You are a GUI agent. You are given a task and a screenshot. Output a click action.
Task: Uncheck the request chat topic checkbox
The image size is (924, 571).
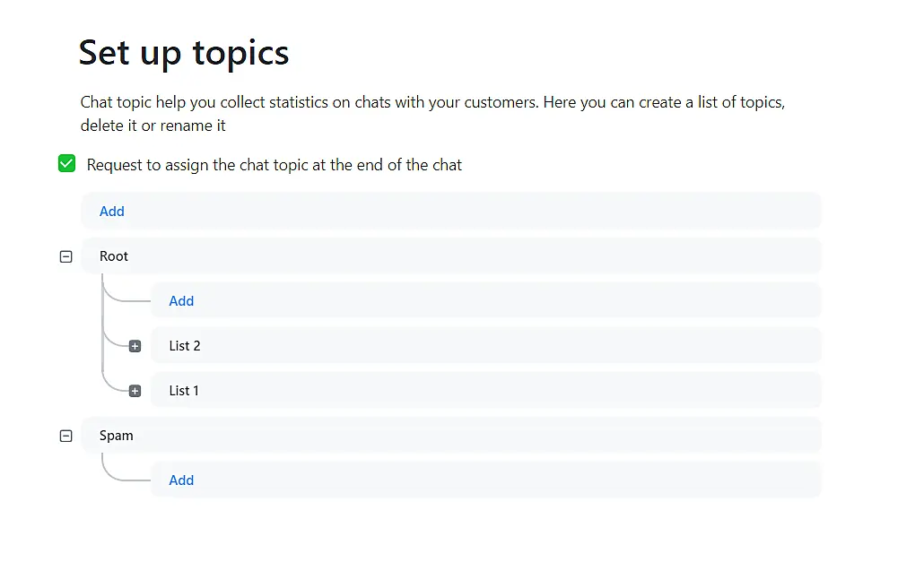click(x=66, y=164)
